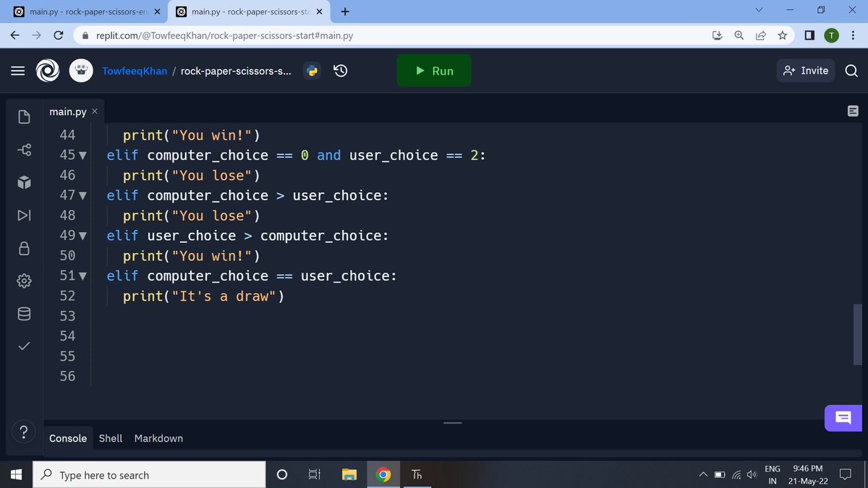
Task: Click the console panel resize handle
Action: pyautogui.click(x=453, y=423)
